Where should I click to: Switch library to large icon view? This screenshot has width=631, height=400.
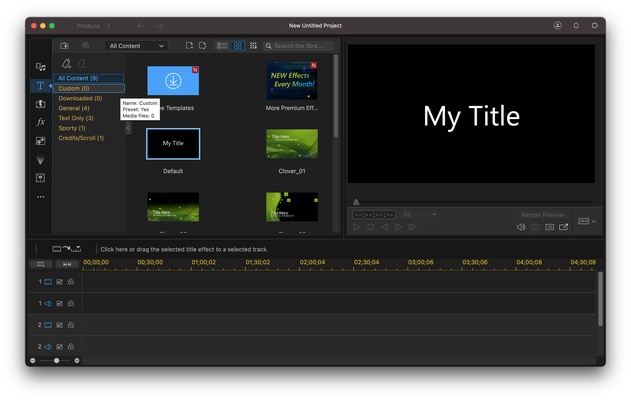(237, 46)
